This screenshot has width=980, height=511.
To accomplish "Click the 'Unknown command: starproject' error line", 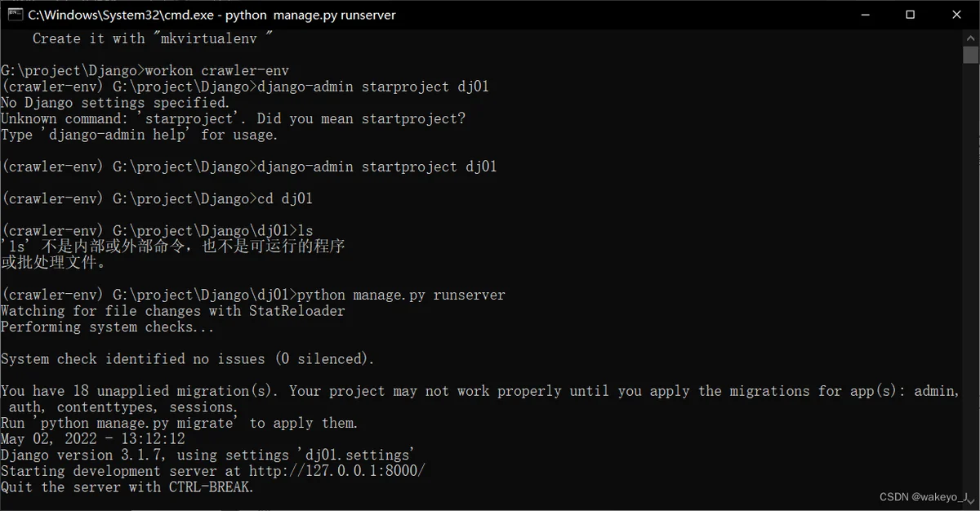I will pyautogui.click(x=233, y=118).
